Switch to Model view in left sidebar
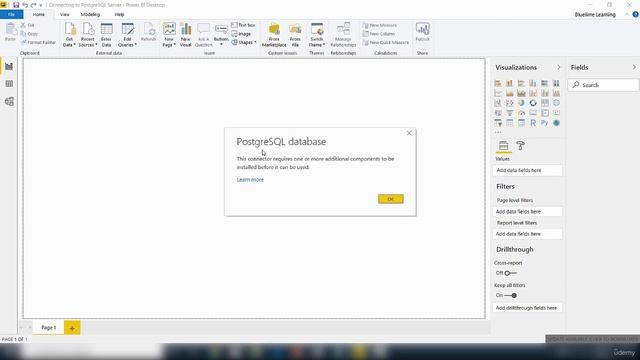640x360 pixels. pyautogui.click(x=9, y=101)
